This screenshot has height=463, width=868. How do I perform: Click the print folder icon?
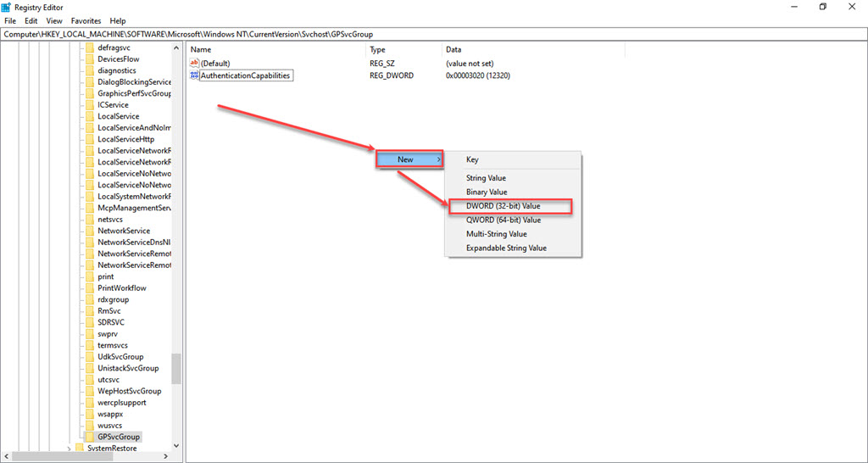pyautogui.click(x=90, y=276)
